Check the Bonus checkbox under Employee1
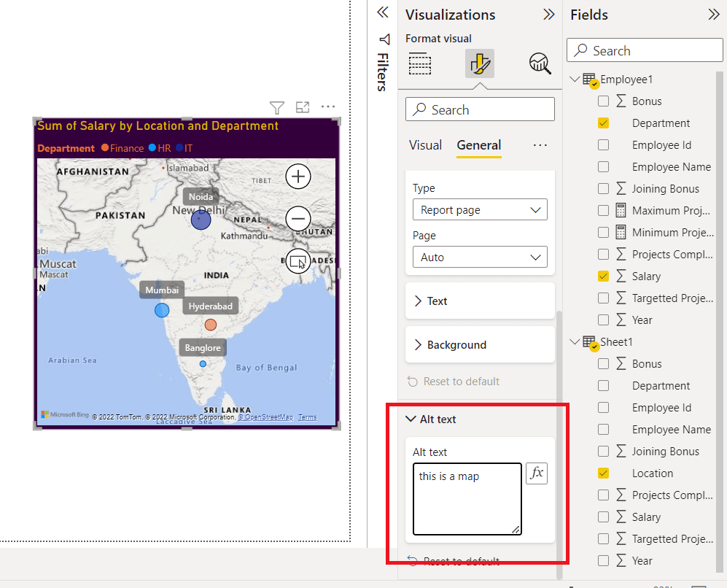The height and width of the screenshot is (588, 727). [603, 101]
